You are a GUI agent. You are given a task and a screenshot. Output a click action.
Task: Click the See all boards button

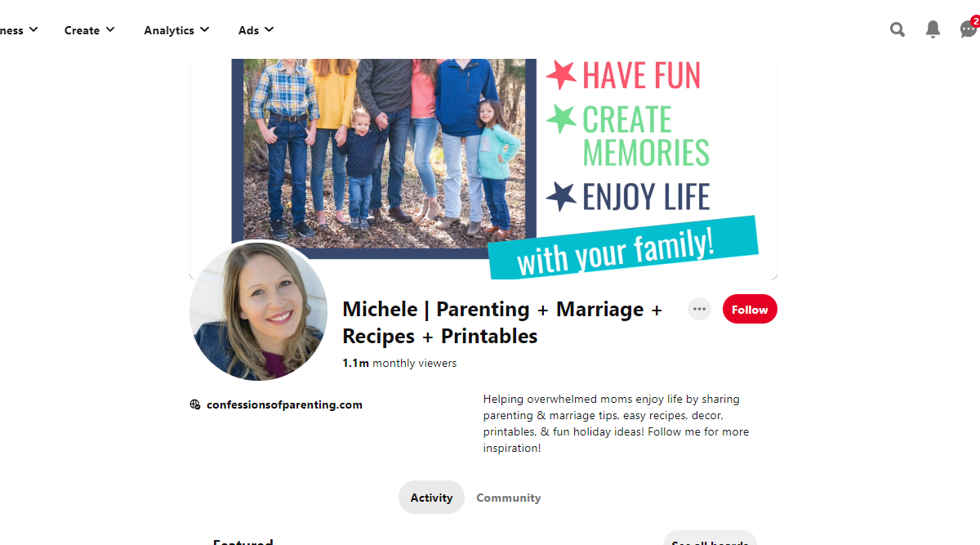(710, 539)
